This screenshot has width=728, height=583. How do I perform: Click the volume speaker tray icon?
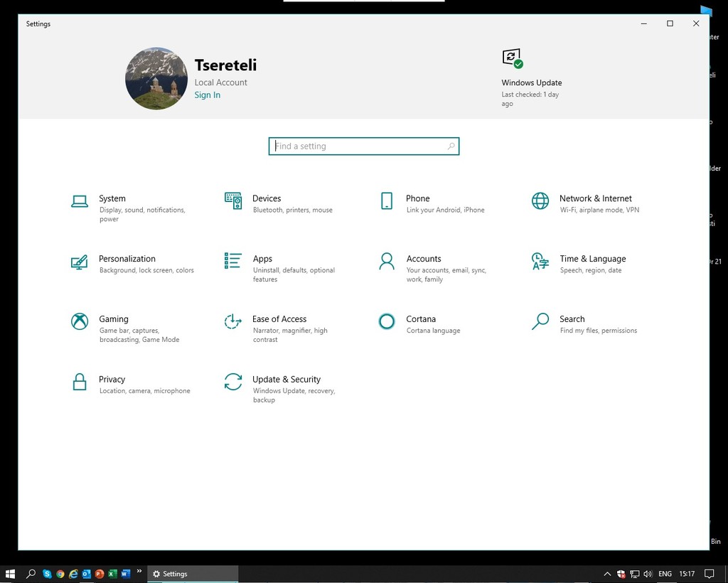[x=648, y=574]
